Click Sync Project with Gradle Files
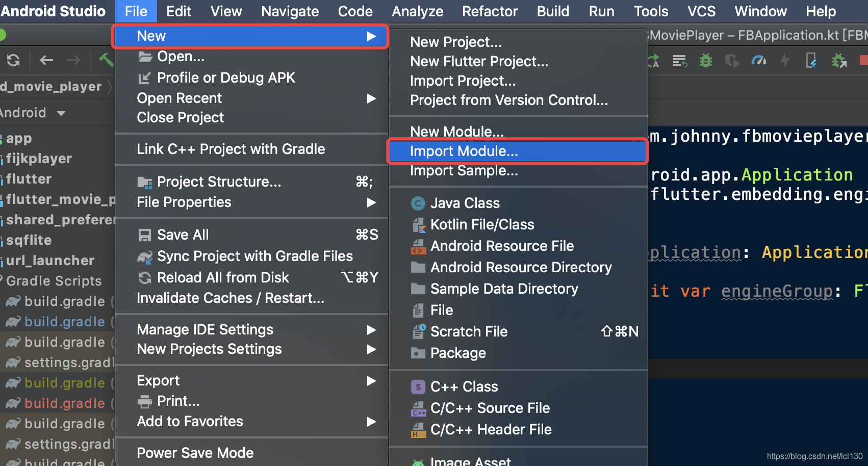Image resolution: width=868 pixels, height=466 pixels. click(254, 256)
